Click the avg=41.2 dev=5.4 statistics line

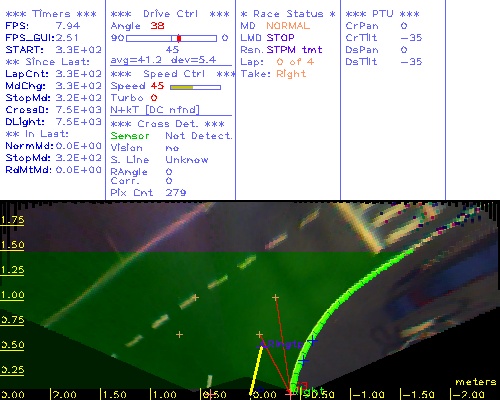[x=163, y=60]
